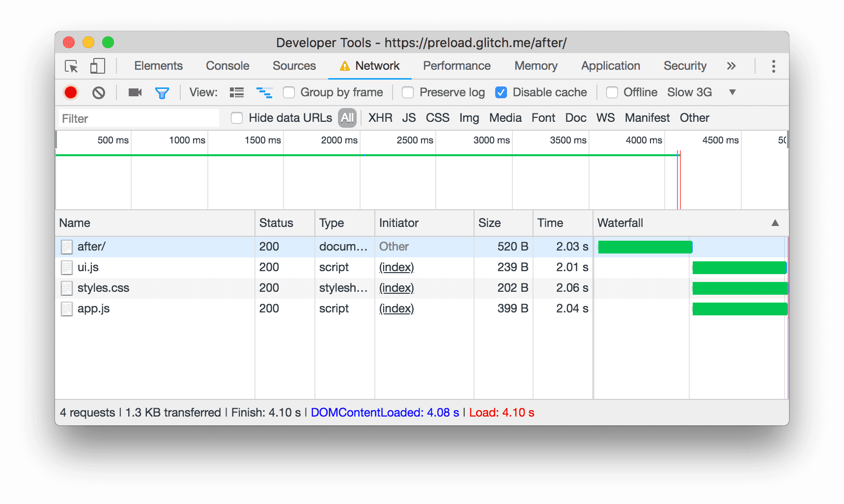
Task: Toggle the device toolbar icon
Action: tap(97, 66)
